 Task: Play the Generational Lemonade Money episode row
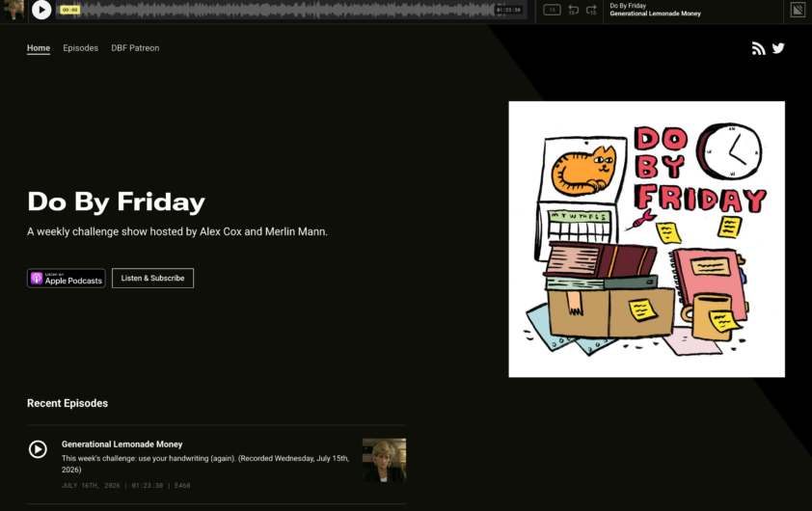pyautogui.click(x=38, y=449)
